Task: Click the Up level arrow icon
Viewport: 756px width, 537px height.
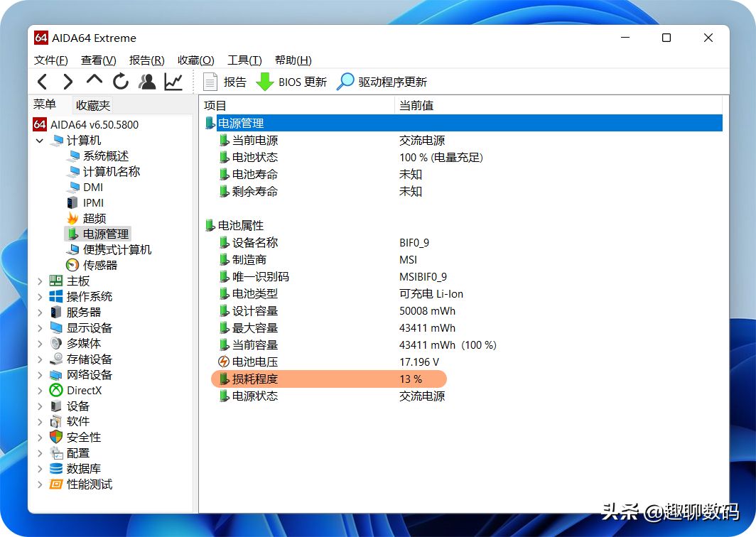Action: click(x=94, y=80)
